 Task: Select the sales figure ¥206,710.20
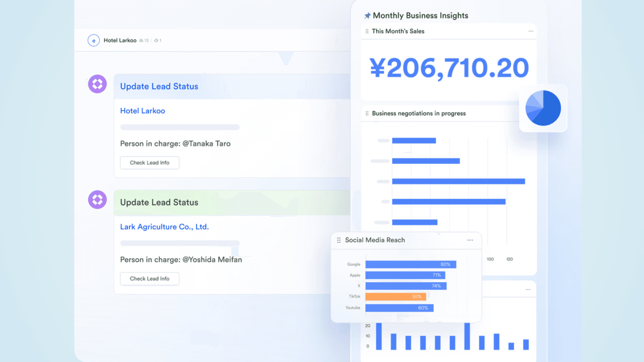[448, 68]
